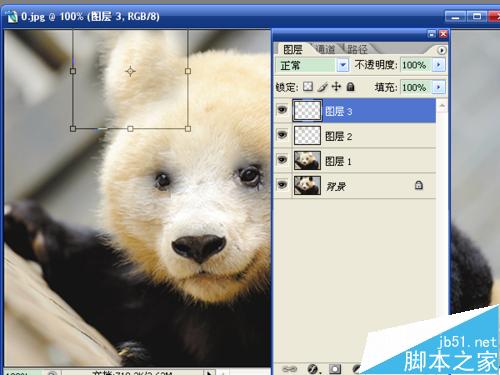Click the transform center reference point

(130, 71)
